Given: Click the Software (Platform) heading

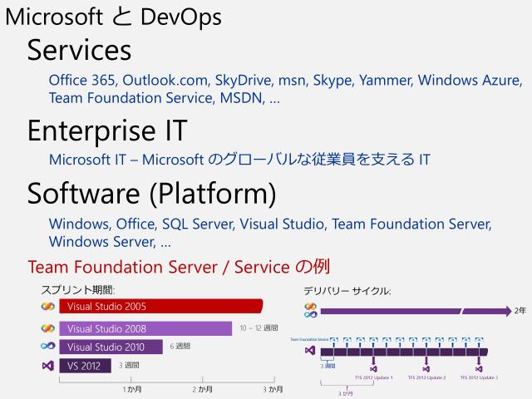Looking at the screenshot, I should (x=151, y=193).
